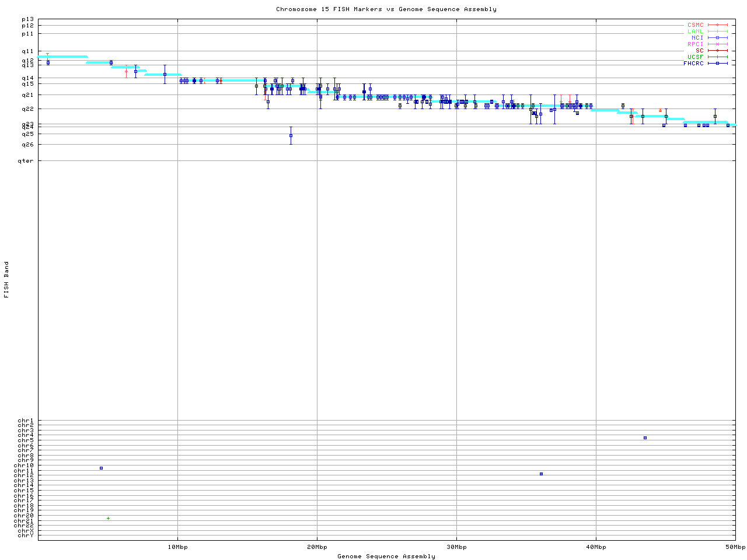Select the green plus marker in chromosome rows

click(108, 518)
